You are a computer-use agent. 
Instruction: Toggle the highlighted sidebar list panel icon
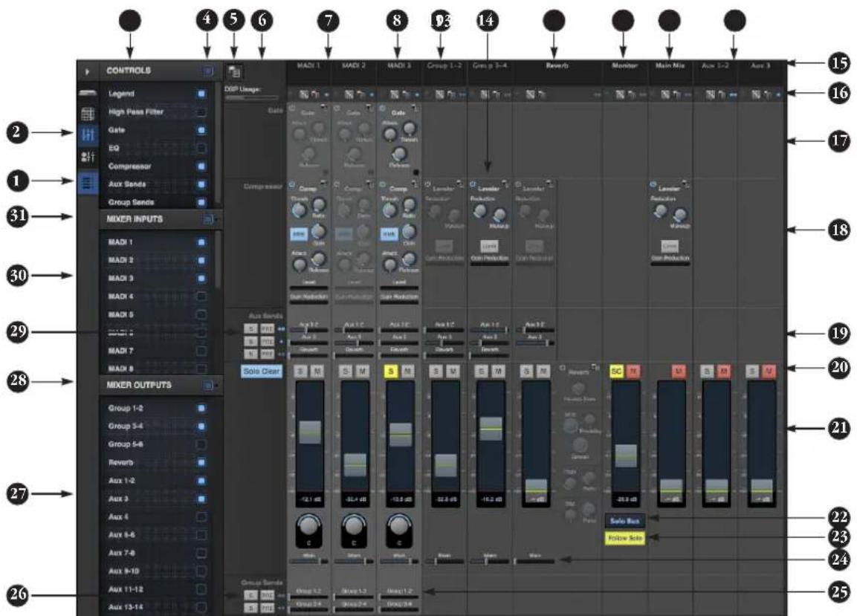[88, 183]
